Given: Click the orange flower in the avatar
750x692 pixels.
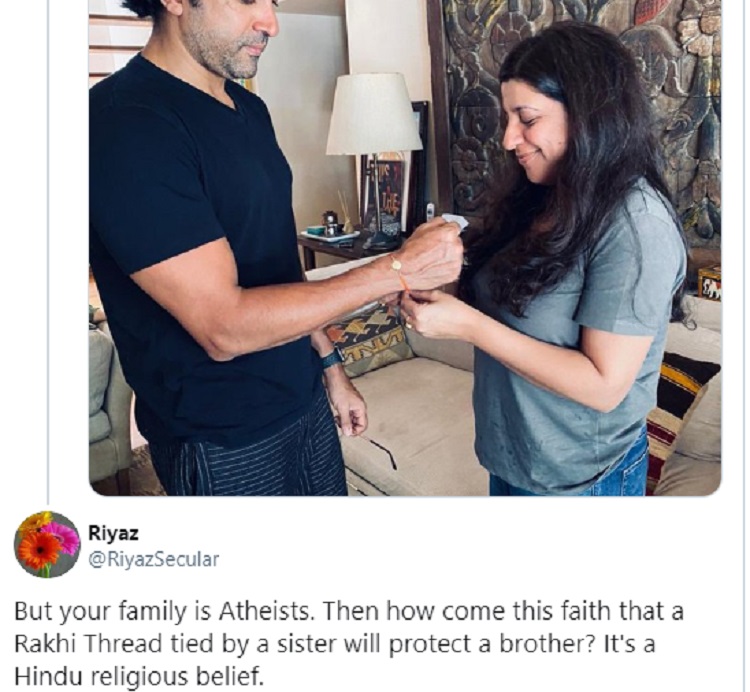Looking at the screenshot, I should tap(39, 550).
